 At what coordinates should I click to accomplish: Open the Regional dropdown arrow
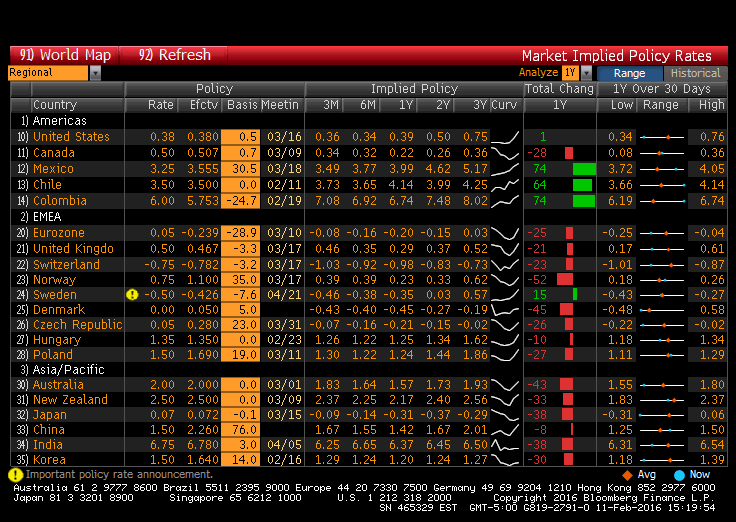point(95,73)
